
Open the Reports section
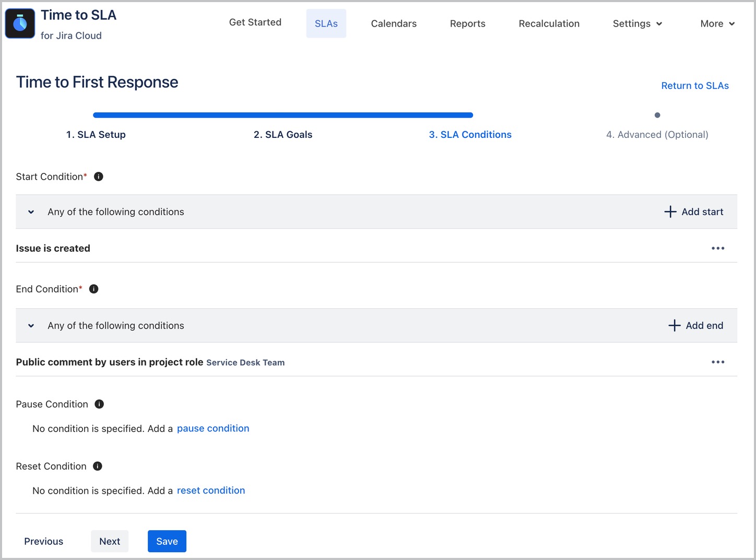pos(467,24)
